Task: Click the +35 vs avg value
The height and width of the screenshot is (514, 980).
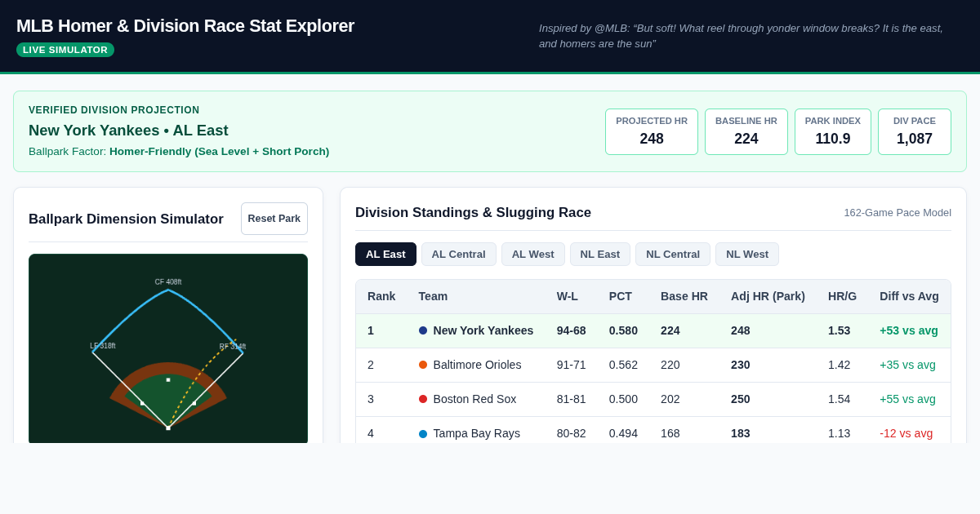Action: (x=907, y=365)
